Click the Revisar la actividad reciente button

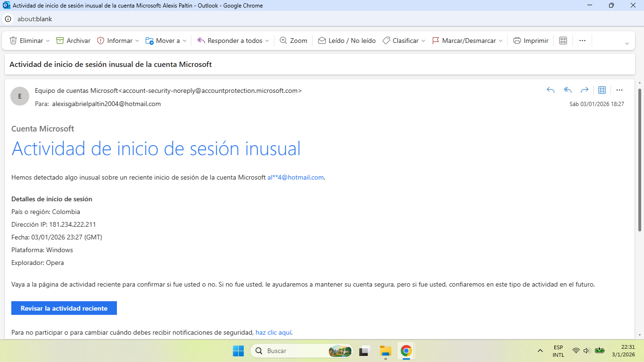[x=64, y=308]
